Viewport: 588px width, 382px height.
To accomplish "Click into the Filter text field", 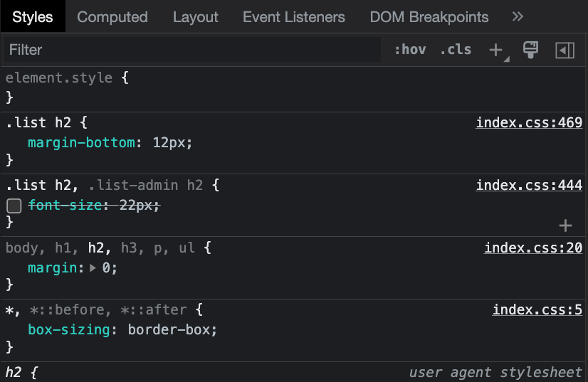I will tap(192, 50).
